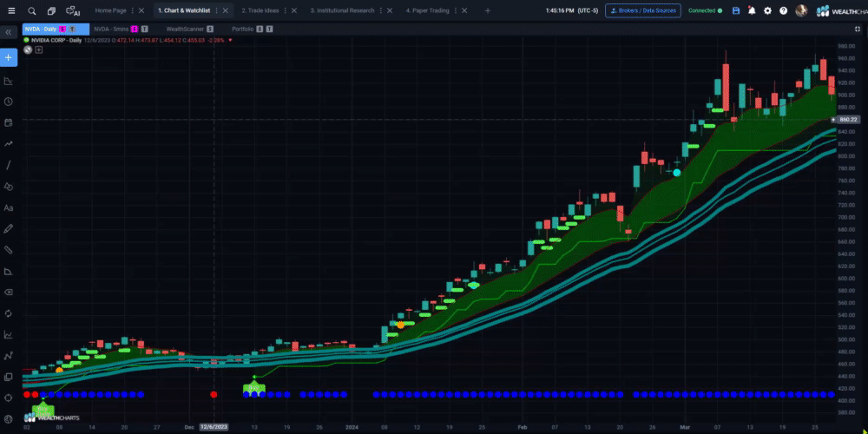Select the Portfolio panel tab
The image size is (868, 434).
click(242, 29)
